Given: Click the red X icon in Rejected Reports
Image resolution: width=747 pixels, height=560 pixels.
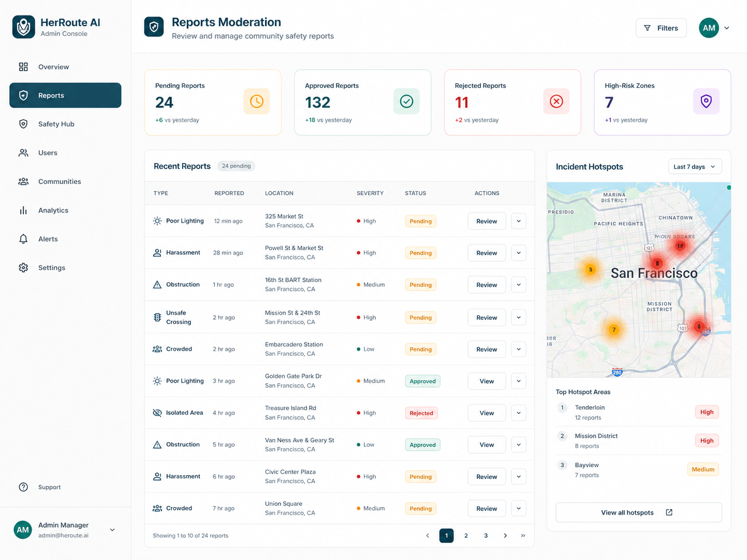Looking at the screenshot, I should point(556,101).
